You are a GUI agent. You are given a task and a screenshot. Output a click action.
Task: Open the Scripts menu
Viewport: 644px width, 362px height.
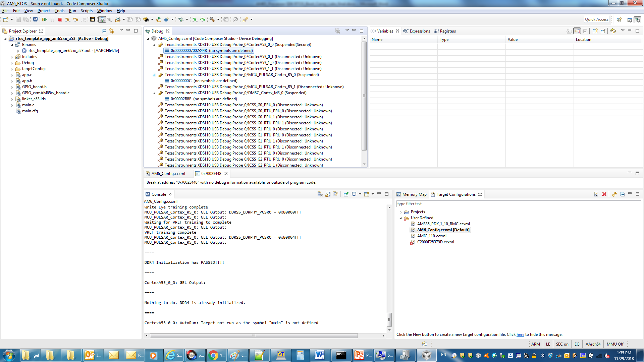point(87,11)
